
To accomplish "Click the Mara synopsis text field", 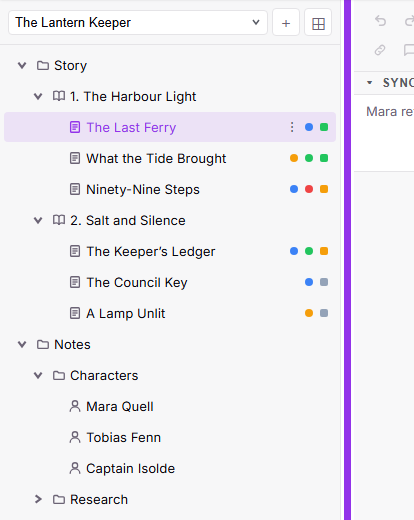I will pos(384,133).
